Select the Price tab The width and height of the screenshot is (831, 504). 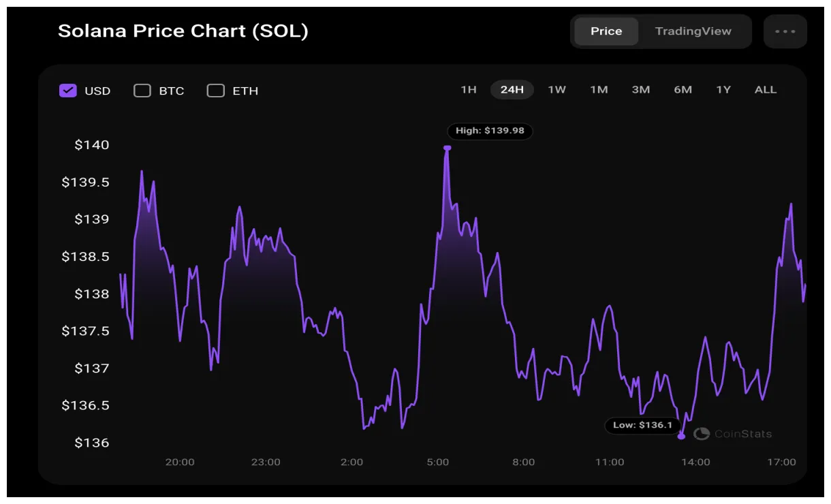(606, 31)
